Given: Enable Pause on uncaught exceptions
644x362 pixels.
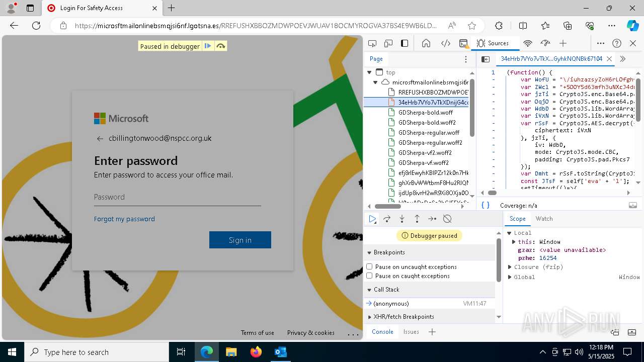Looking at the screenshot, I should pos(369,266).
